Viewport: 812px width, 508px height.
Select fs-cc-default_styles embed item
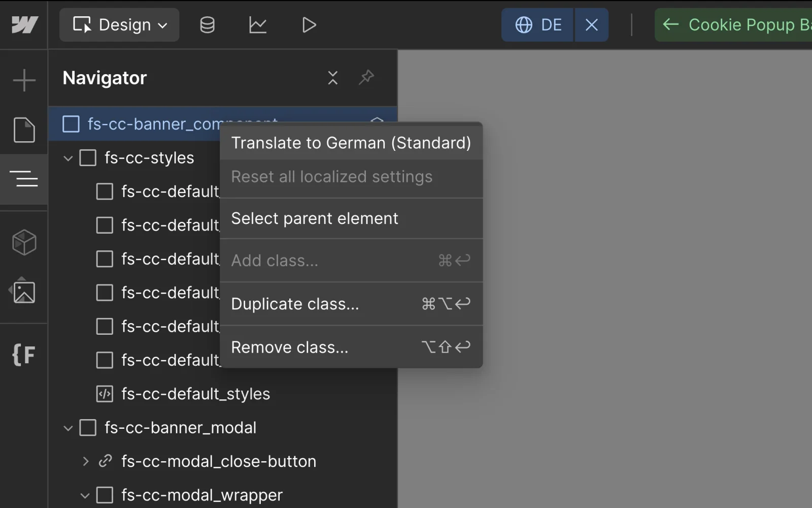[x=195, y=394]
